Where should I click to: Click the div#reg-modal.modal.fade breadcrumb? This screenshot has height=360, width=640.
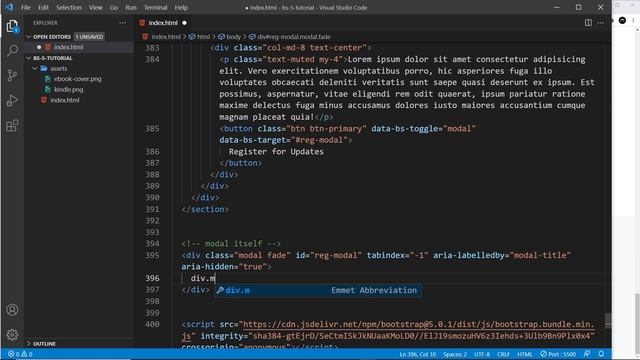[294, 37]
